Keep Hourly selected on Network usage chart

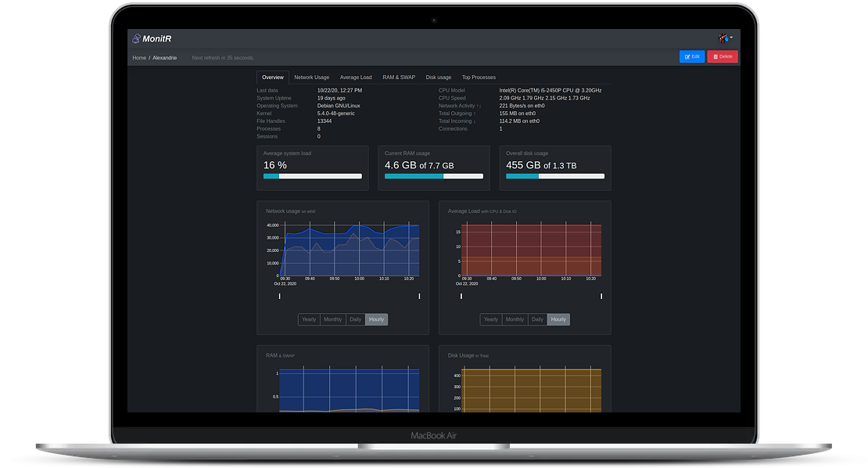point(376,319)
